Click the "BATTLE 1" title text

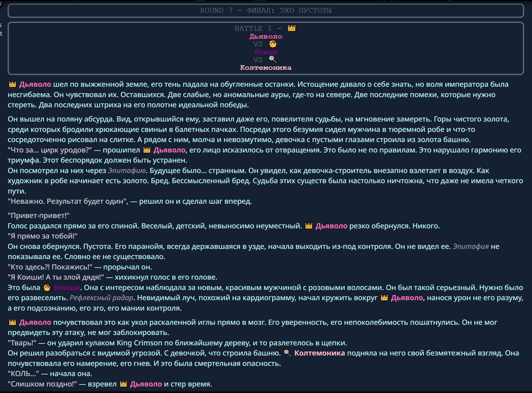click(x=253, y=28)
